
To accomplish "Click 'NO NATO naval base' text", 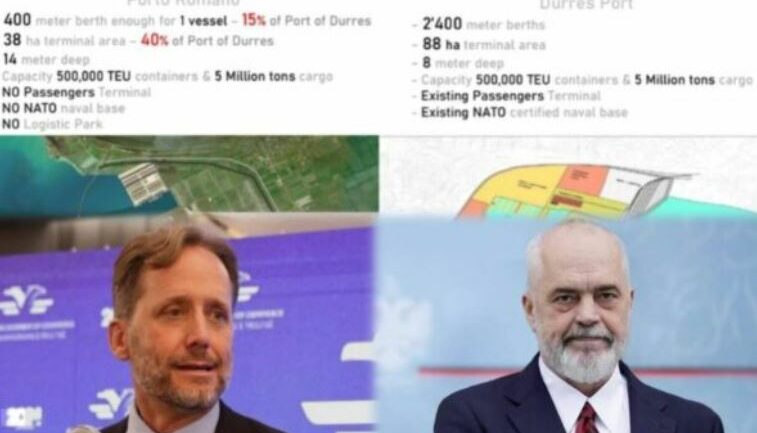I will pos(63,108).
